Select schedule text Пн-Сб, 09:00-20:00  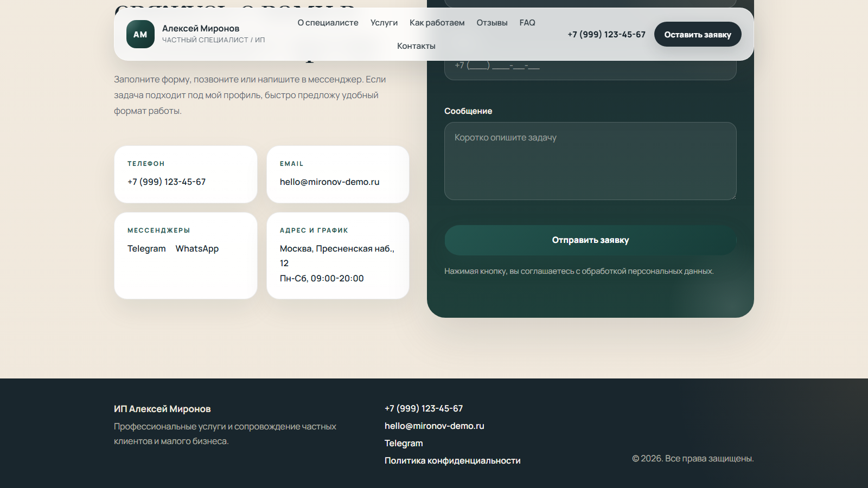322,278
